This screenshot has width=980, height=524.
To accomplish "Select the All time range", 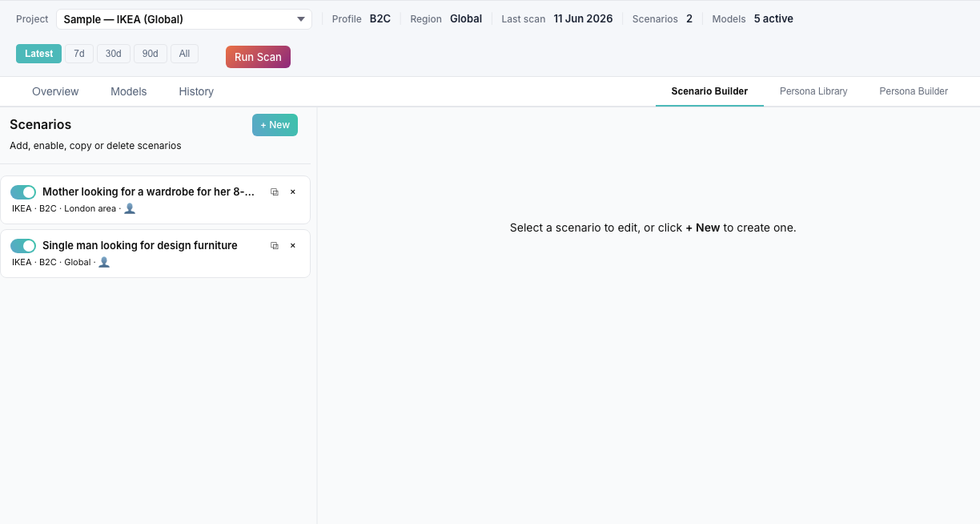I will 184,54.
